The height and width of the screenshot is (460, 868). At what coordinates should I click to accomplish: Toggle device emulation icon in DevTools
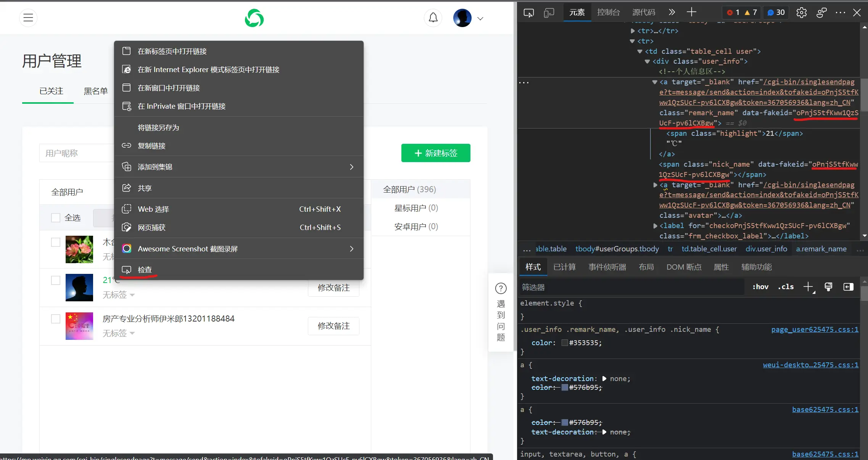coord(549,13)
